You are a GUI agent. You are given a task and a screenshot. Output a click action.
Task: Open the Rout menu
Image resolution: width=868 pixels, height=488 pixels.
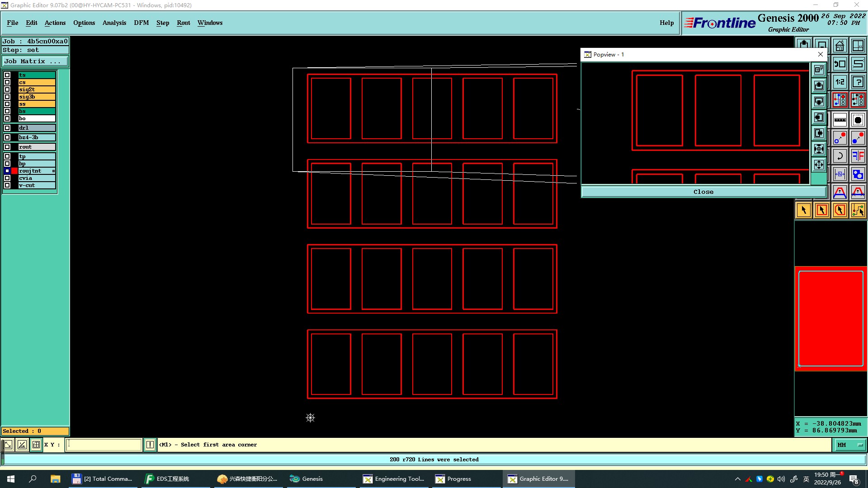[183, 23]
